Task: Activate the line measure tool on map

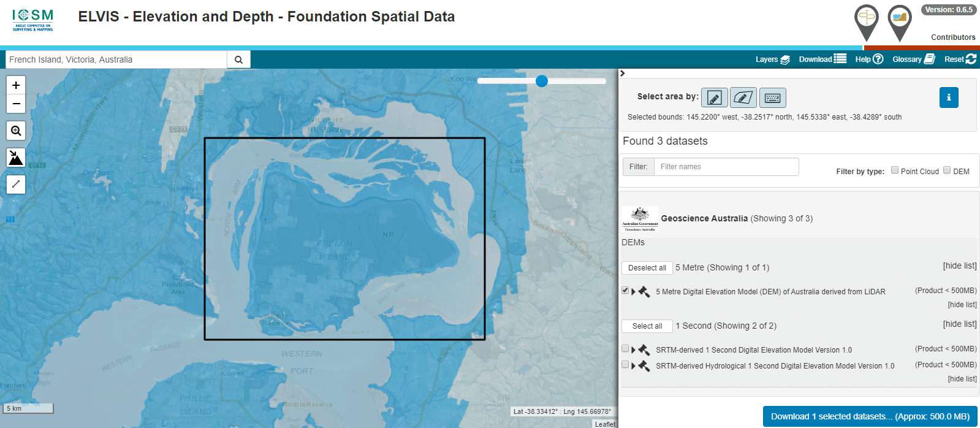Action: 16,184
